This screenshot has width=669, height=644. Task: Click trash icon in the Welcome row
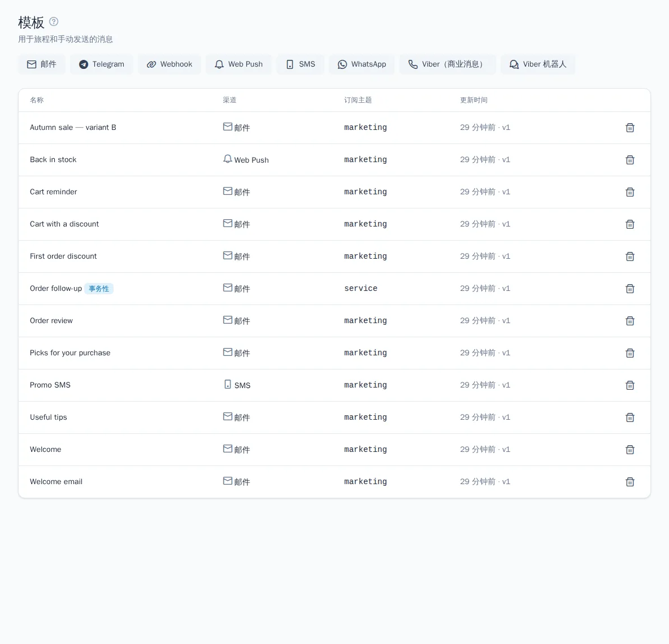[630, 450]
